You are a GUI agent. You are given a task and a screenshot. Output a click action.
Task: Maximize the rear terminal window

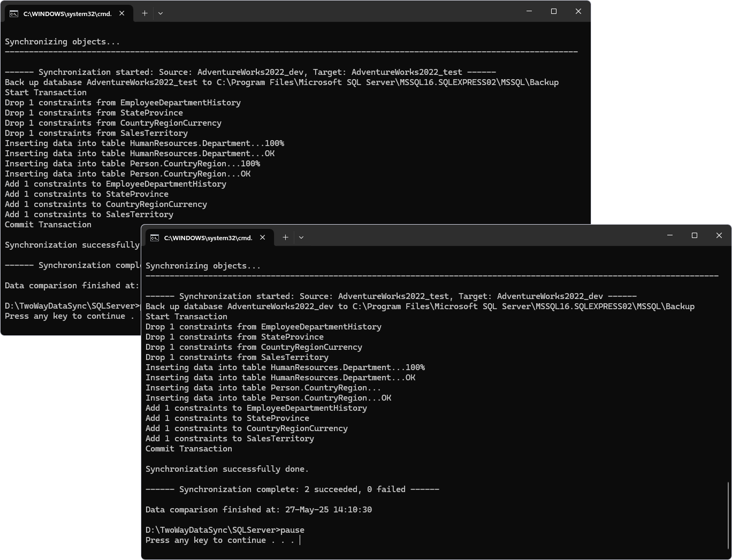pos(554,11)
